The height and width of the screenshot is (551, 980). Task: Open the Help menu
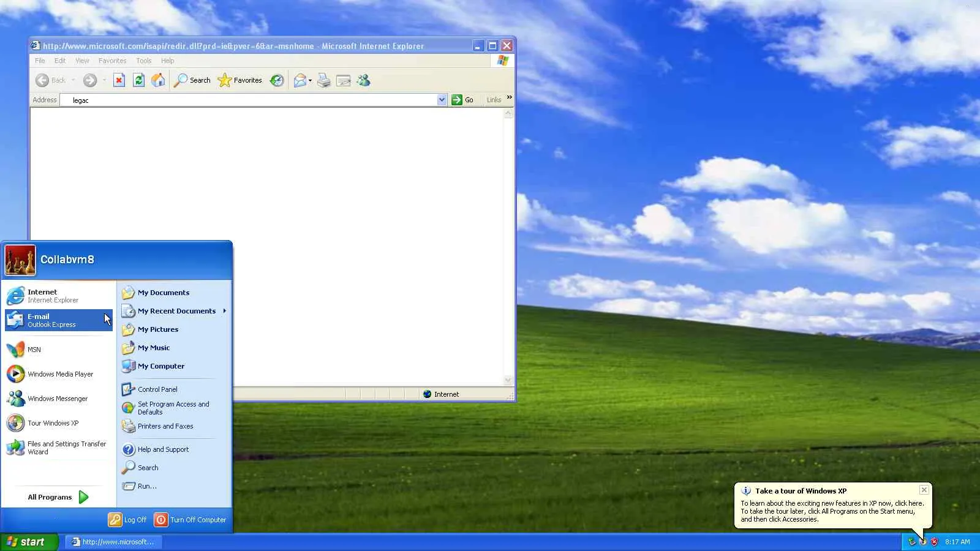click(x=167, y=61)
